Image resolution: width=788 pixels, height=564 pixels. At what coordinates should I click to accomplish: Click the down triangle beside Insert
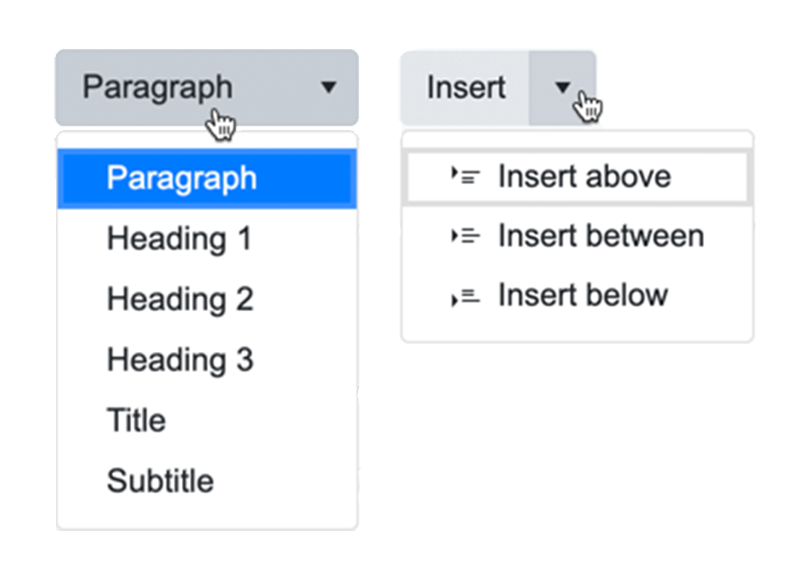click(561, 88)
